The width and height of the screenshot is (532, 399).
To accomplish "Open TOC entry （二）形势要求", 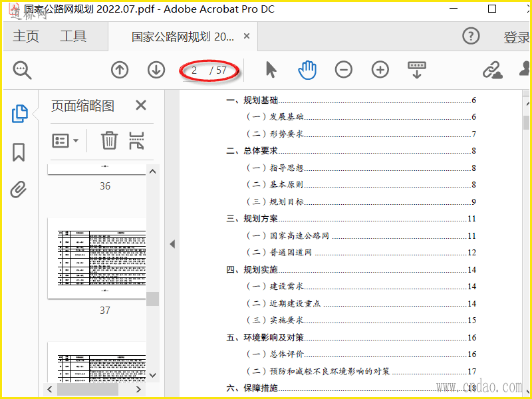I will pyautogui.click(x=361, y=134).
